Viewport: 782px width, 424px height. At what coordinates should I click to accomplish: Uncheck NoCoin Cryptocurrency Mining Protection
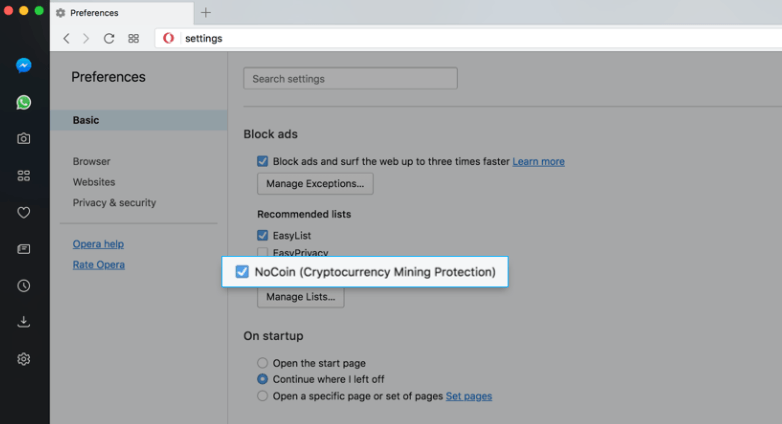point(242,272)
